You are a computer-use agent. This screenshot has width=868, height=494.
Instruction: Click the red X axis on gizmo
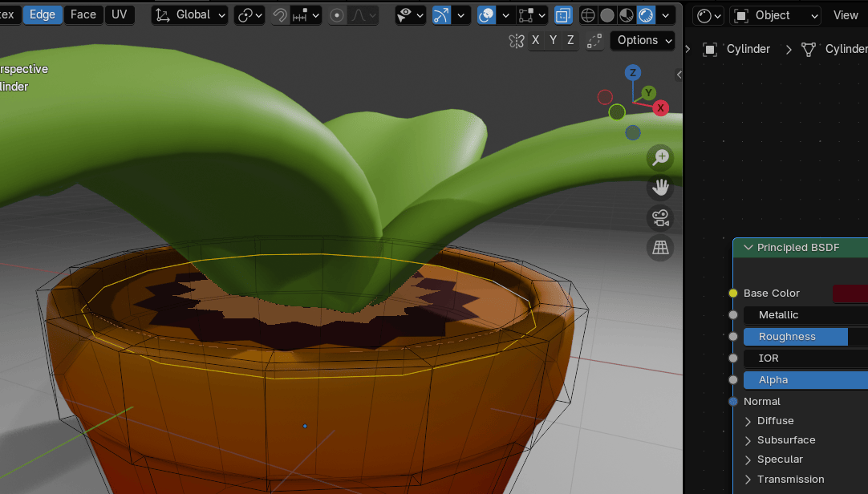click(x=660, y=107)
